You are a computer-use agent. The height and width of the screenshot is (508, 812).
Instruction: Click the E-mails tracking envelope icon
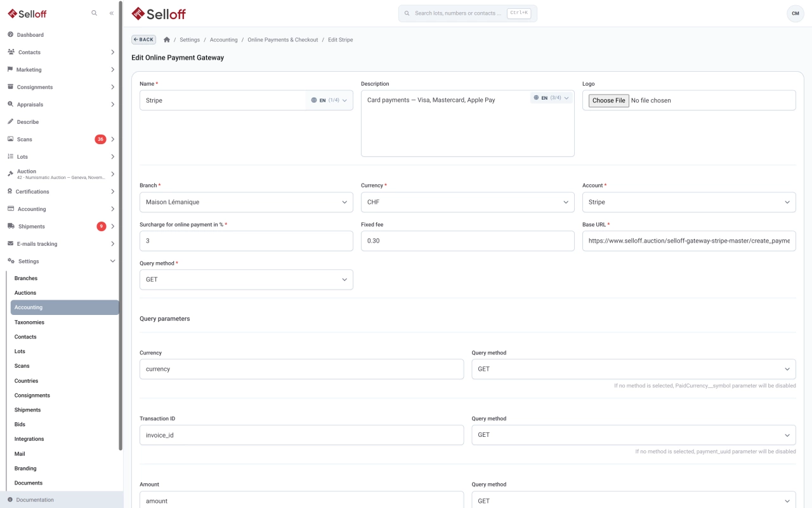click(x=10, y=243)
